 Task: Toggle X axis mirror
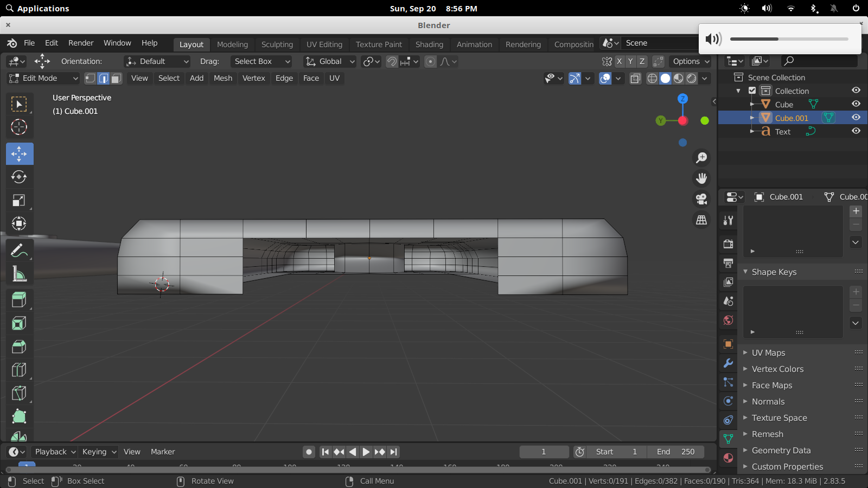619,61
